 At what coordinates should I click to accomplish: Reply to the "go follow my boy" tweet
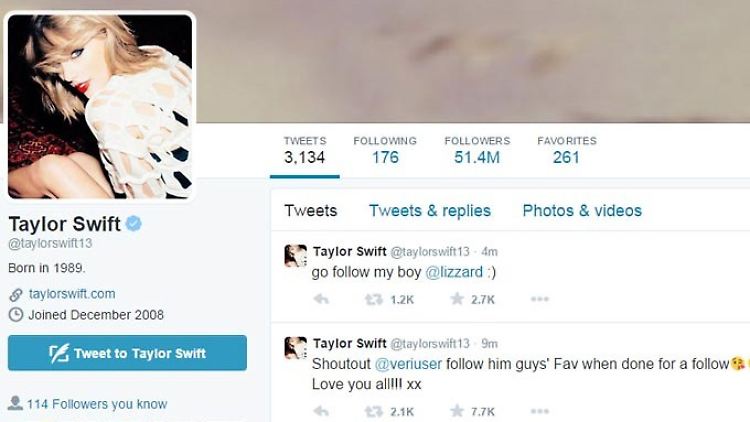(321, 300)
